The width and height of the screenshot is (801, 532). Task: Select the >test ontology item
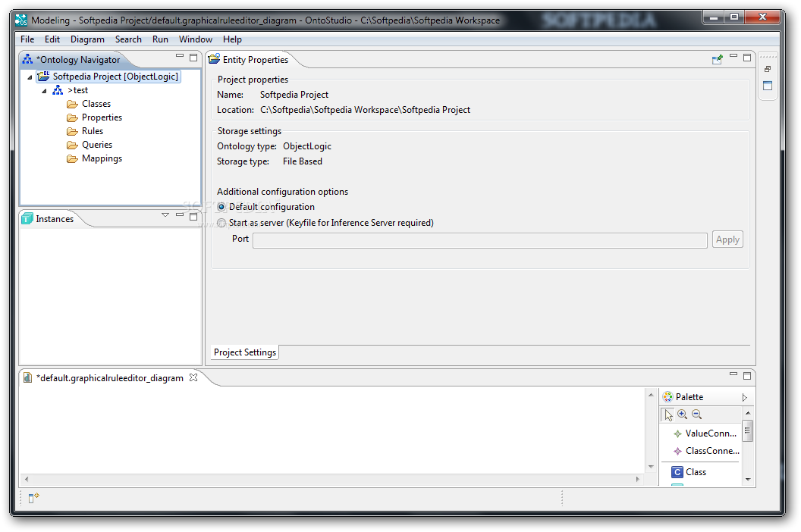pos(77,90)
